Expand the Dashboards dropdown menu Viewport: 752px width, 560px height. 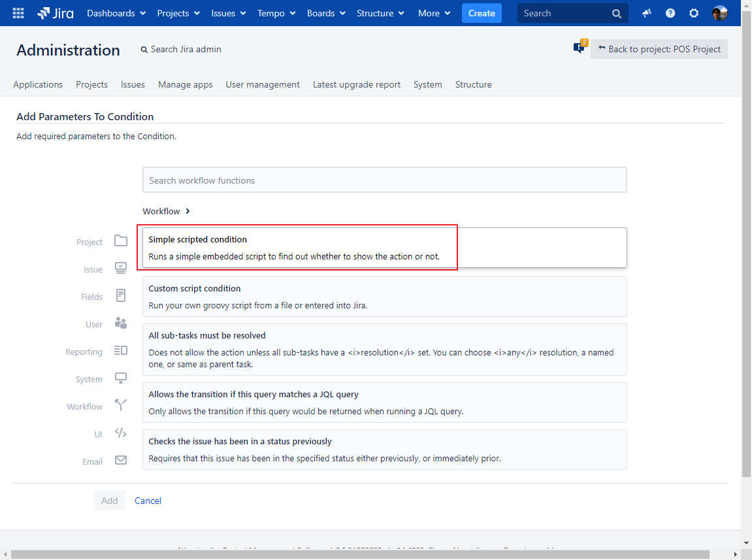click(116, 13)
